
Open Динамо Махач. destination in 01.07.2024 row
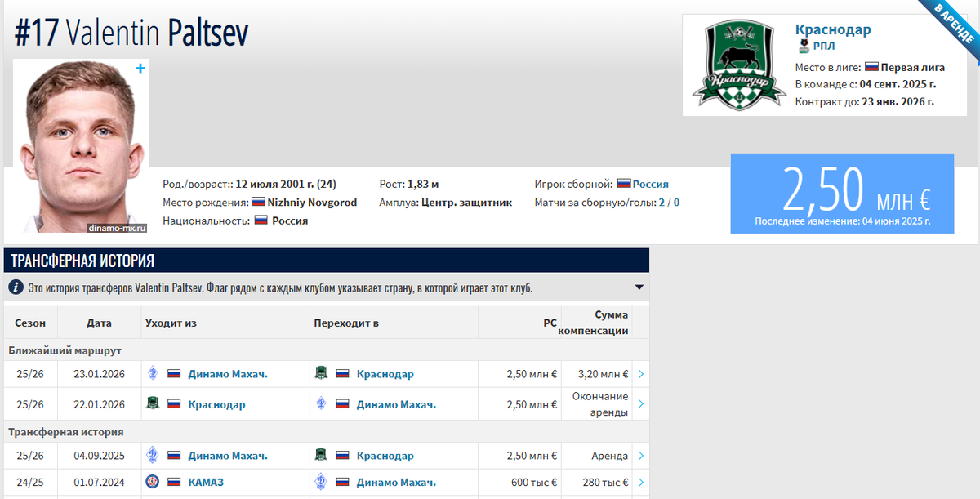397,483
